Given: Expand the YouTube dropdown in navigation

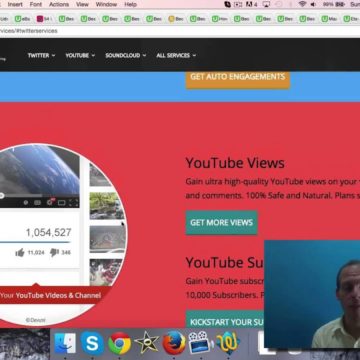Looking at the screenshot, I should click(x=80, y=55).
